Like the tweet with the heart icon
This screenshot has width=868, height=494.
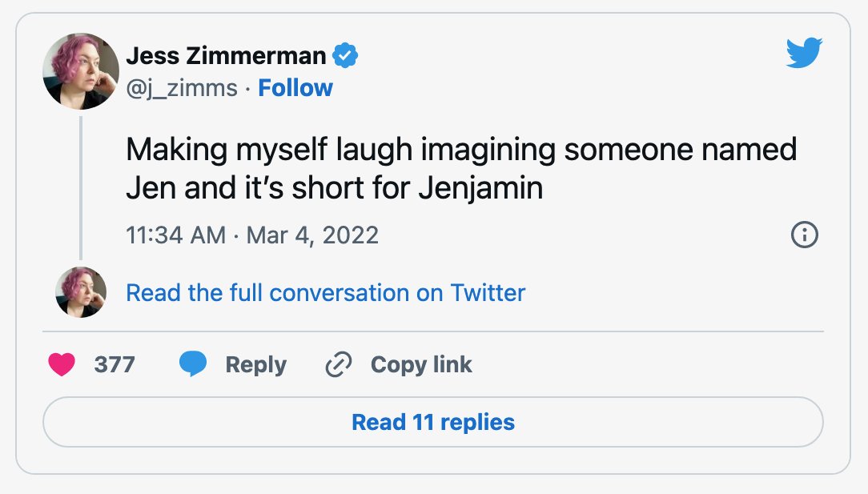point(62,364)
